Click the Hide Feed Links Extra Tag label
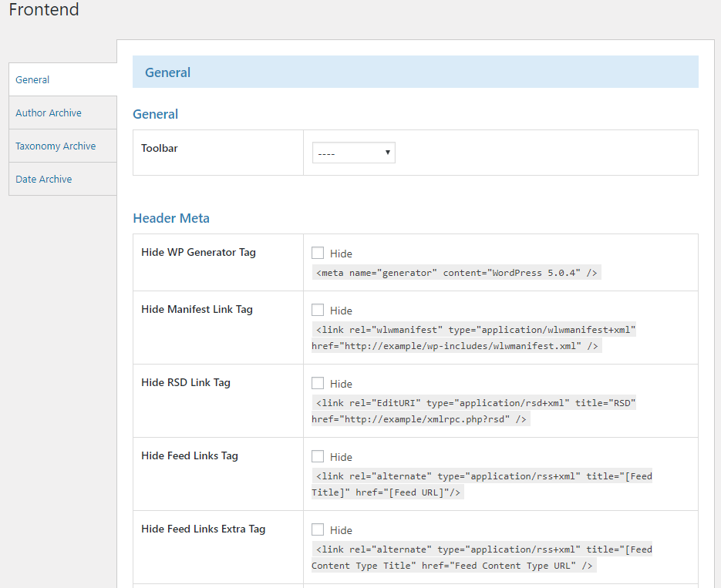The height and width of the screenshot is (588, 721). [204, 529]
